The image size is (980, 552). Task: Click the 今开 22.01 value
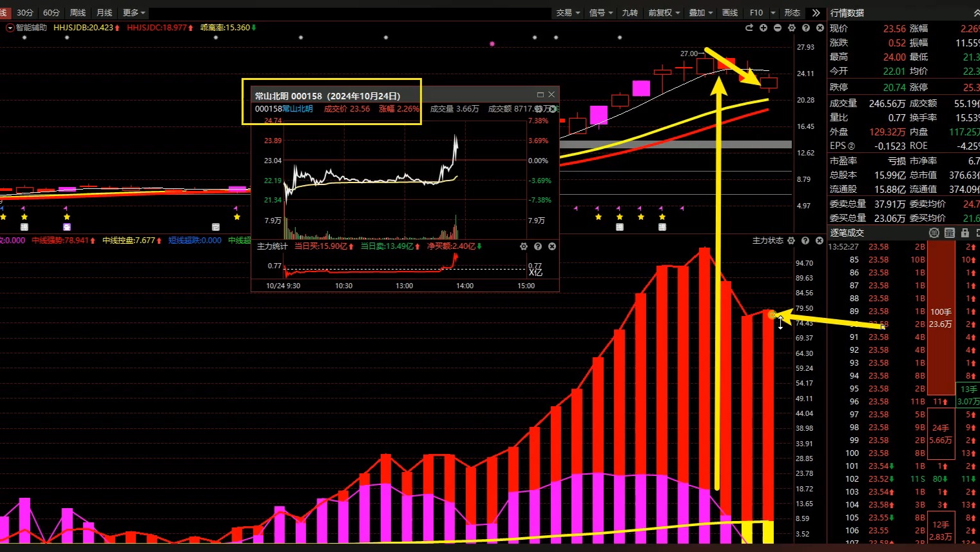click(894, 71)
